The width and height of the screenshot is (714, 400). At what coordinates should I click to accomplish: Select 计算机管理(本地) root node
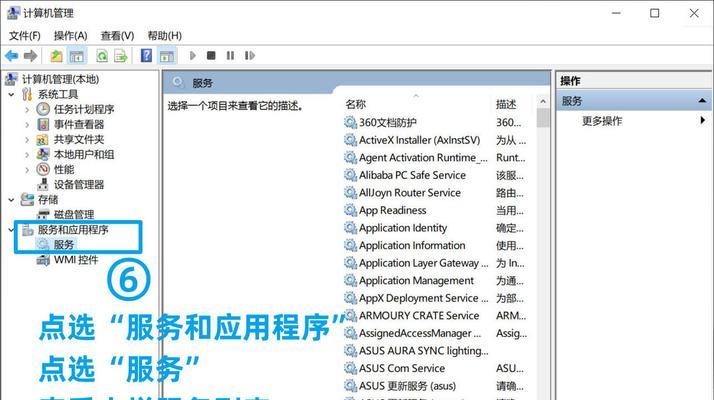tap(61, 79)
